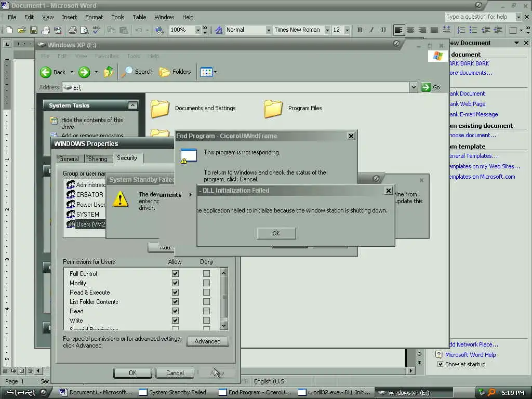Uncheck Allow for Modify permission
This screenshot has height=399, width=532.
pyautogui.click(x=175, y=283)
